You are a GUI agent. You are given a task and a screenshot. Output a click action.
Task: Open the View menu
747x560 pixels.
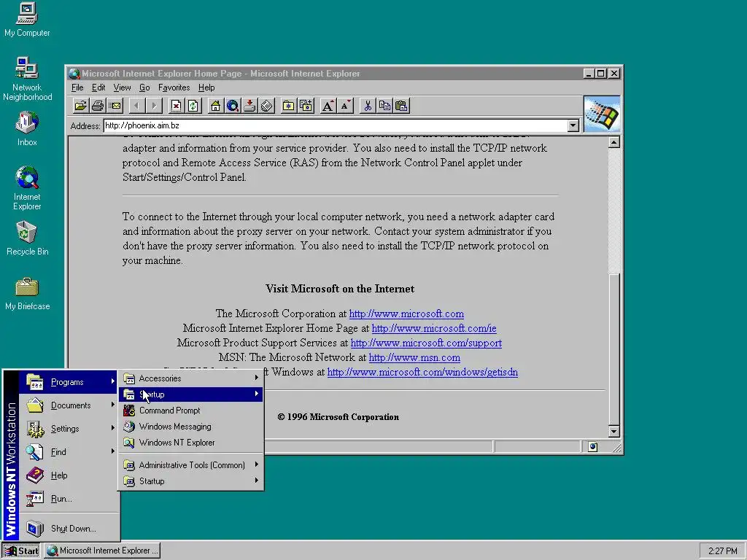[x=122, y=87]
